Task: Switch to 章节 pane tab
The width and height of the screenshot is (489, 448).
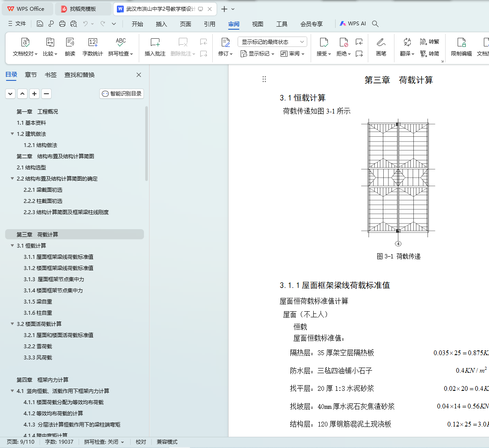Action: pos(31,75)
